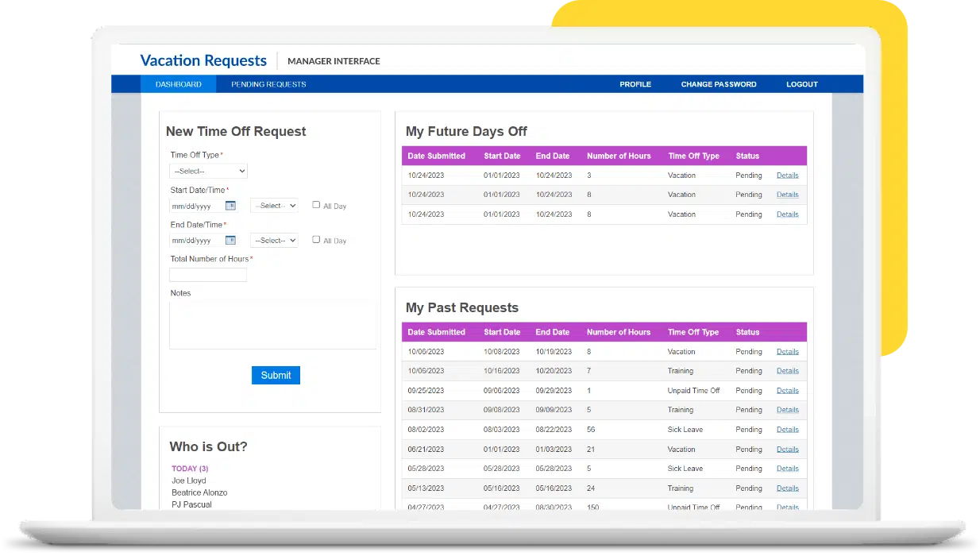The height and width of the screenshot is (556, 980).
Task: Check the Start Date All Day checkbox
Action: pyautogui.click(x=316, y=205)
